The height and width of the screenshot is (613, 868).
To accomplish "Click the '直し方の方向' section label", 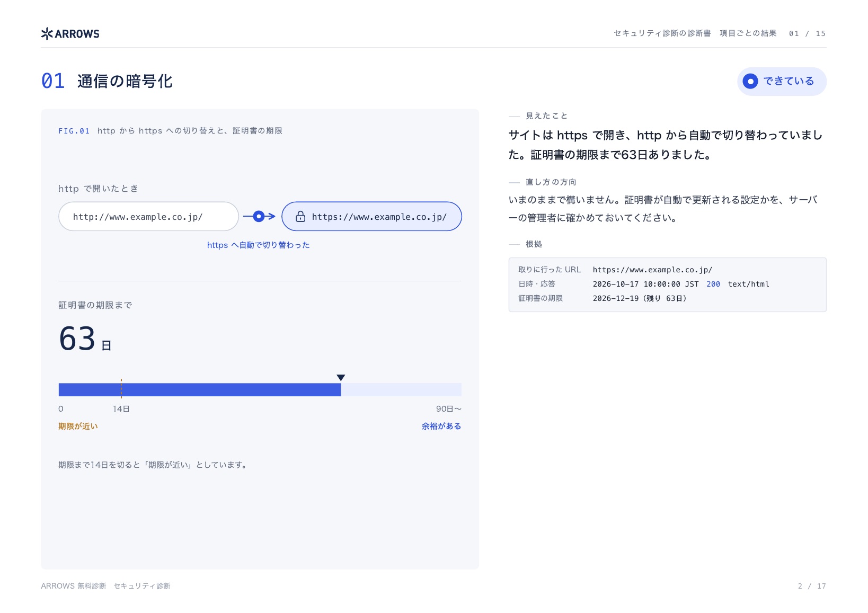I will pos(551,182).
